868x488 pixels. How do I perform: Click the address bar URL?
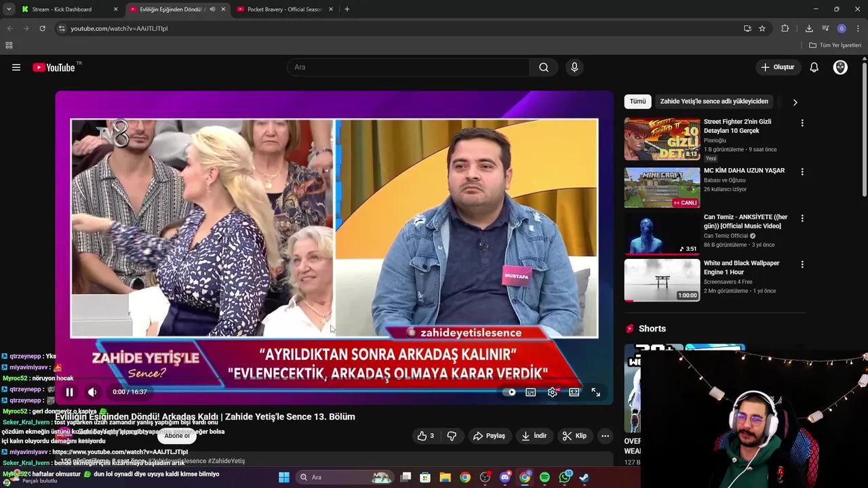(119, 28)
